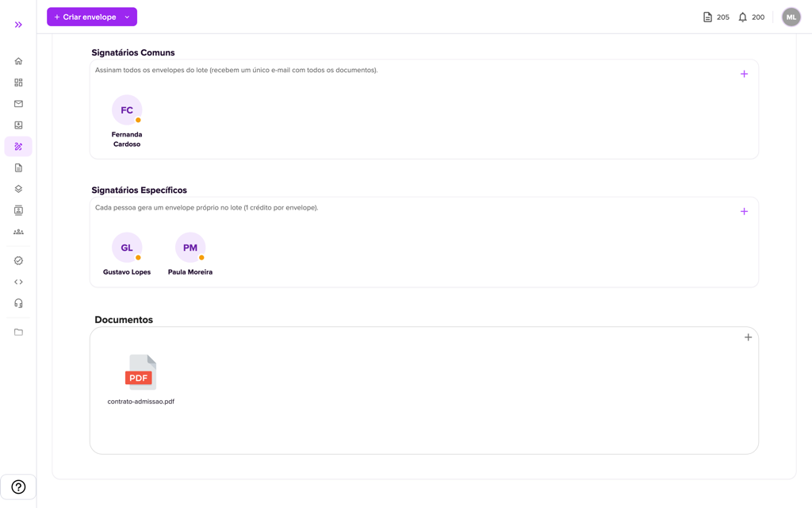Expand the sidebar with double chevron icon
Image resolution: width=812 pixels, height=508 pixels.
pos(18,25)
